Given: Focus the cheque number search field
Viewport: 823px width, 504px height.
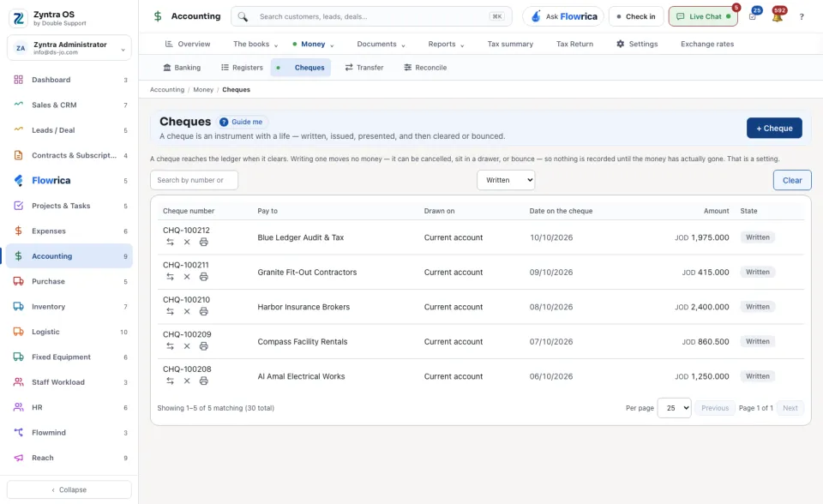Looking at the screenshot, I should click(x=195, y=180).
